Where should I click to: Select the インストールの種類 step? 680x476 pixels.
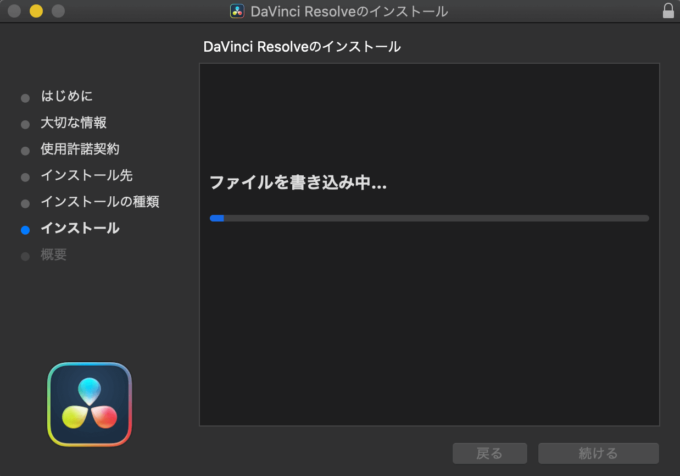[x=100, y=202]
